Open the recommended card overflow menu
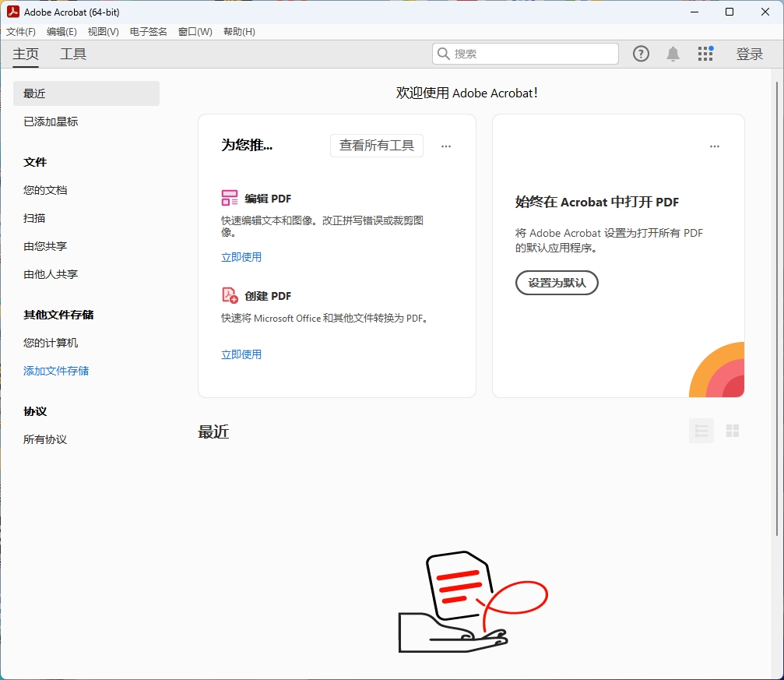Viewport: 784px width, 680px height. (445, 146)
